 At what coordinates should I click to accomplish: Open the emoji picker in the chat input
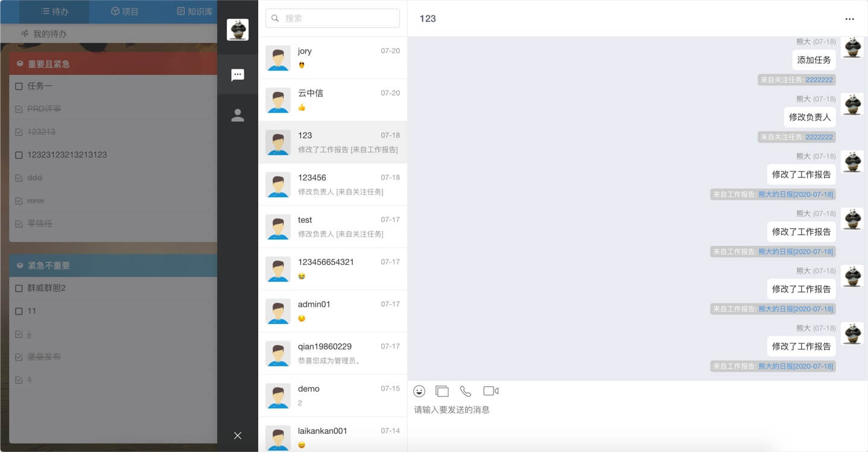[419, 391]
